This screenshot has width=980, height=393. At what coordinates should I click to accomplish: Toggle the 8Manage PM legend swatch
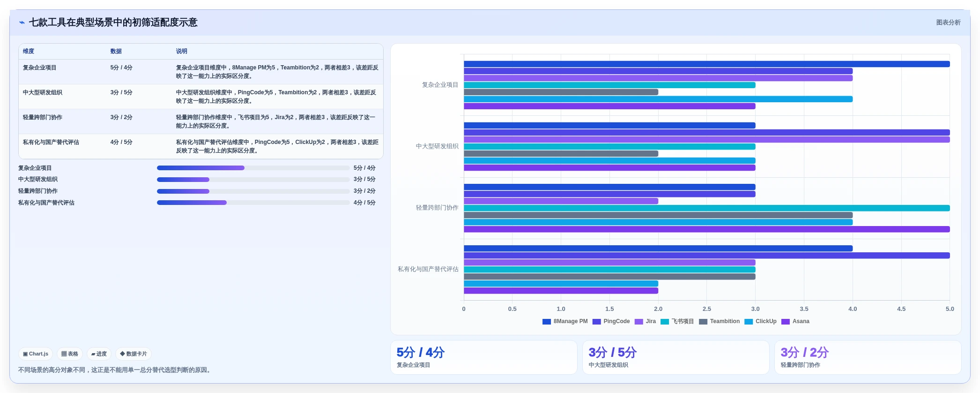[546, 322]
